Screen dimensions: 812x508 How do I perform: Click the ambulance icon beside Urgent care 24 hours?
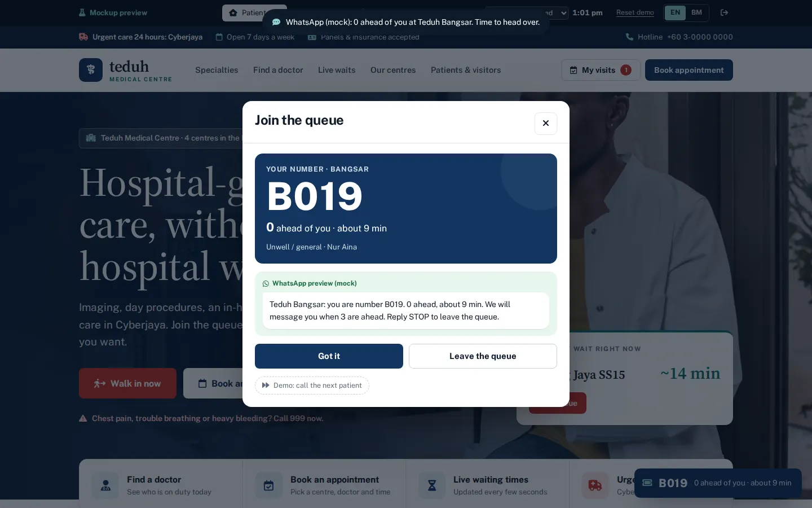(83, 37)
